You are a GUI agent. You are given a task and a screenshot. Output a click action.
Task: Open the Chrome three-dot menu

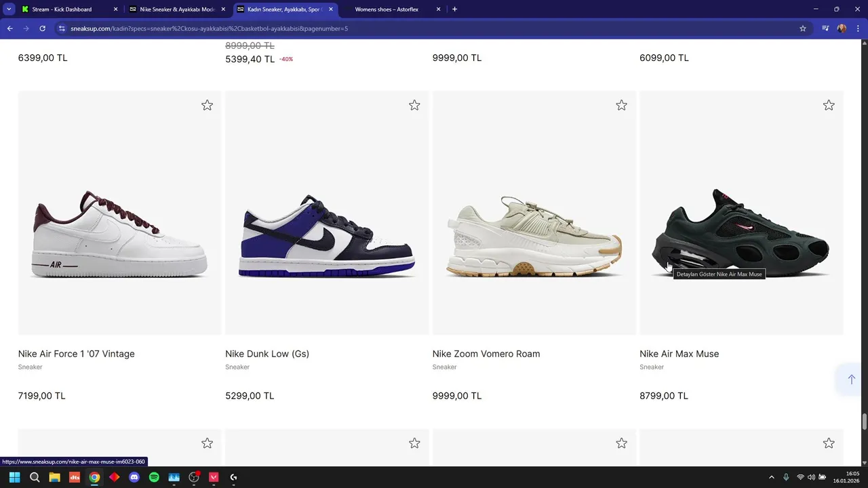859,28
